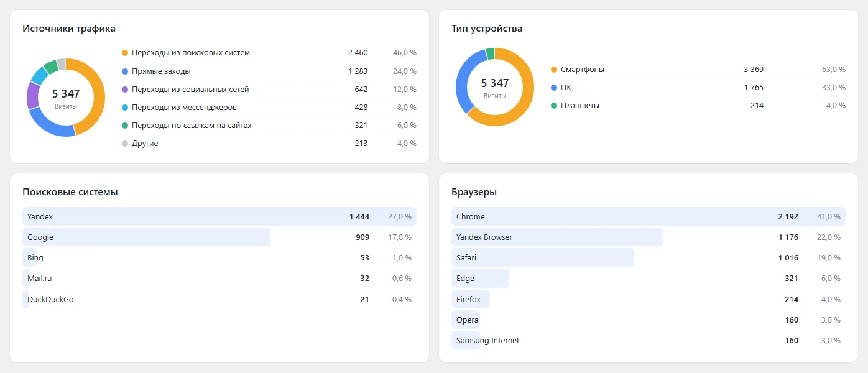
Task: Click the purple dot beside Переходы из социальных сетей
Action: pyautogui.click(x=125, y=90)
